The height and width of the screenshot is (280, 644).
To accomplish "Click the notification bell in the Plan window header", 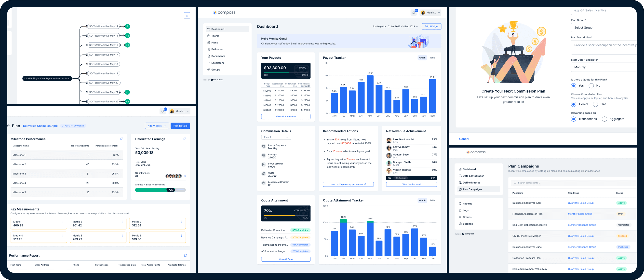I will [x=163, y=111].
